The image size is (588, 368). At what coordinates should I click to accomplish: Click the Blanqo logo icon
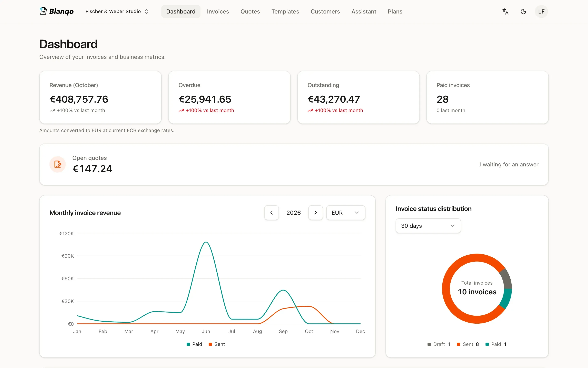43,11
